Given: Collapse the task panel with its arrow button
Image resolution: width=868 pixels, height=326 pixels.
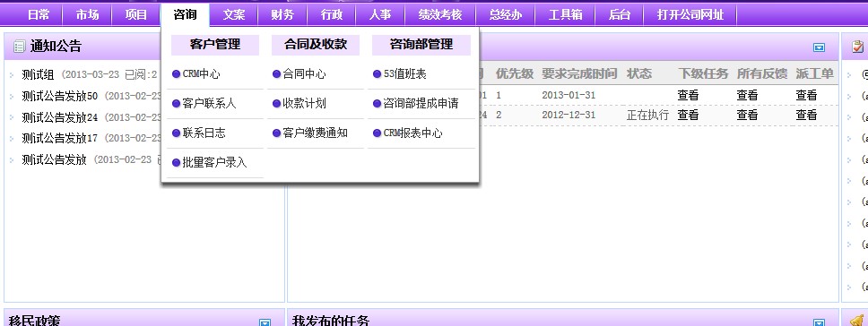Looking at the screenshot, I should coord(820,47).
